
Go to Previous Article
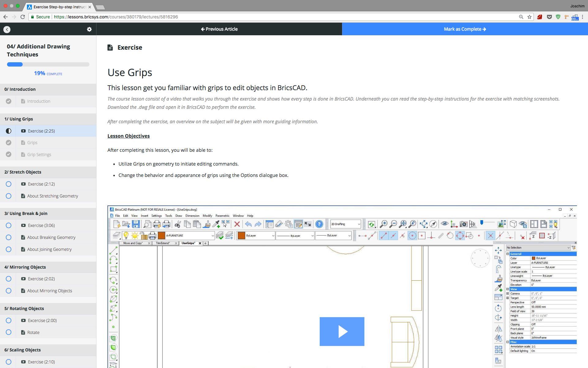point(219,29)
